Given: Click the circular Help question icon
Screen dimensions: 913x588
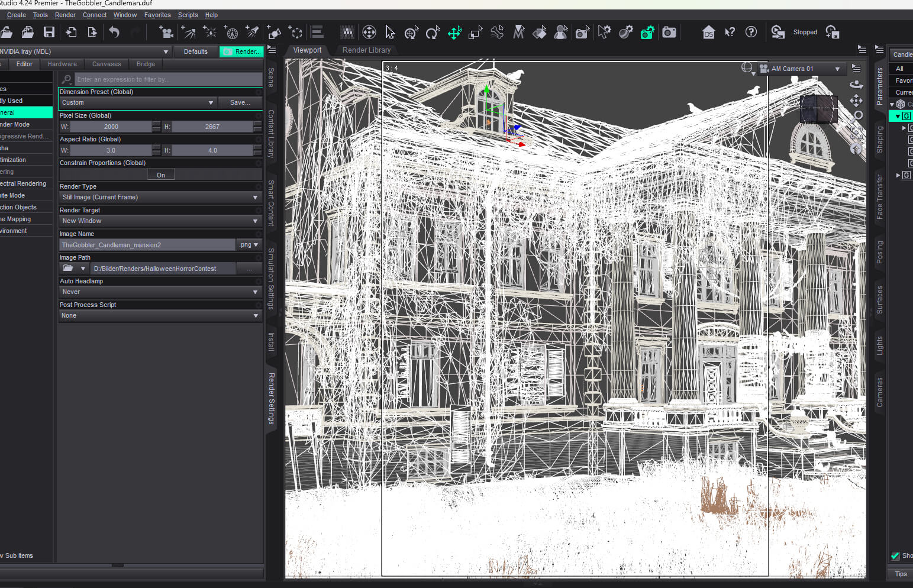Looking at the screenshot, I should 751,32.
